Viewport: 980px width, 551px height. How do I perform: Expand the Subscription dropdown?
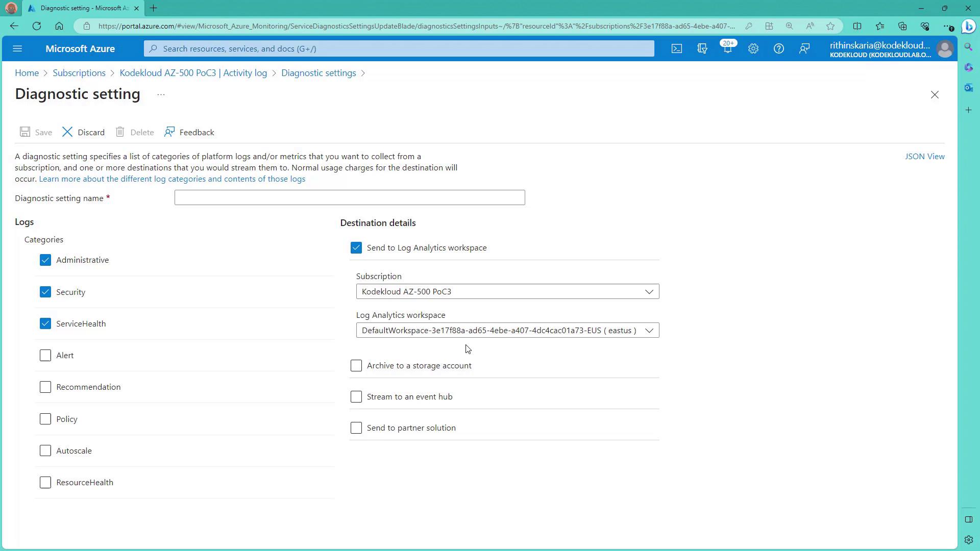(507, 292)
